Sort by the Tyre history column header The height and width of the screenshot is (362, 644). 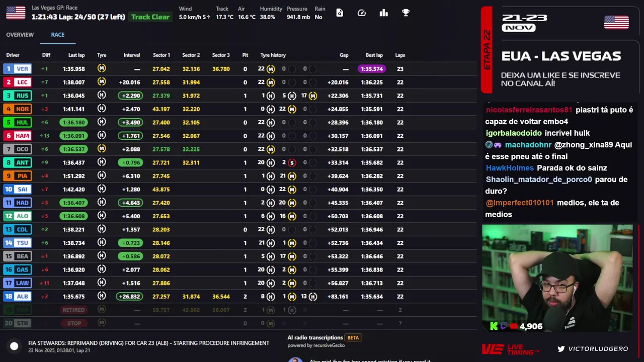(x=273, y=55)
